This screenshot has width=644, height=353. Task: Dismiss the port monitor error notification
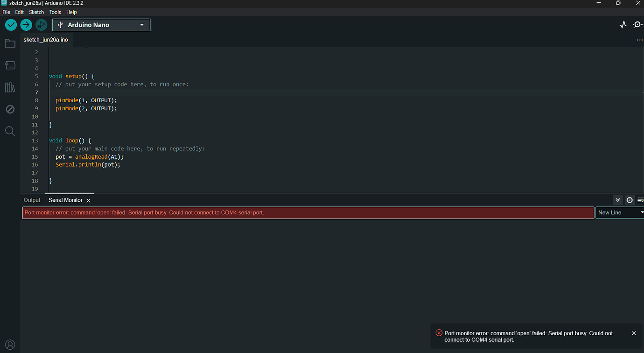click(x=633, y=333)
